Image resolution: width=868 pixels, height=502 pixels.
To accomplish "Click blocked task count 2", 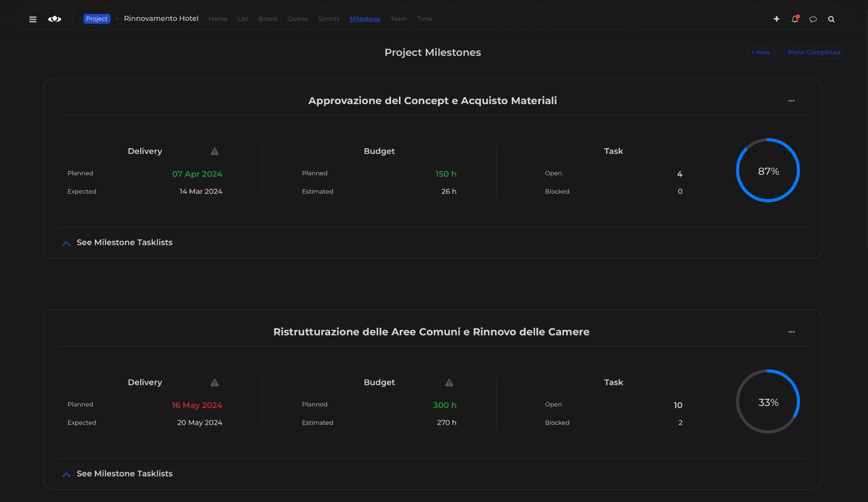I will coord(680,423).
